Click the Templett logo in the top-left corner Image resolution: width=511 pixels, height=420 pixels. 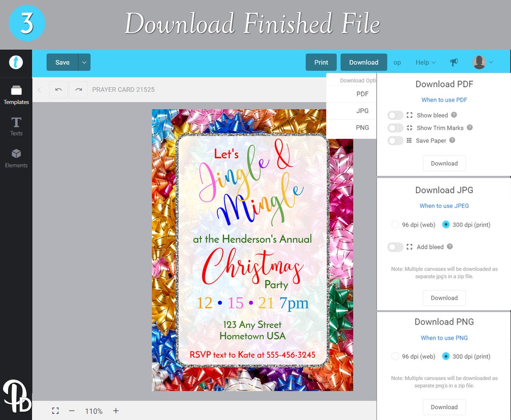point(16,62)
